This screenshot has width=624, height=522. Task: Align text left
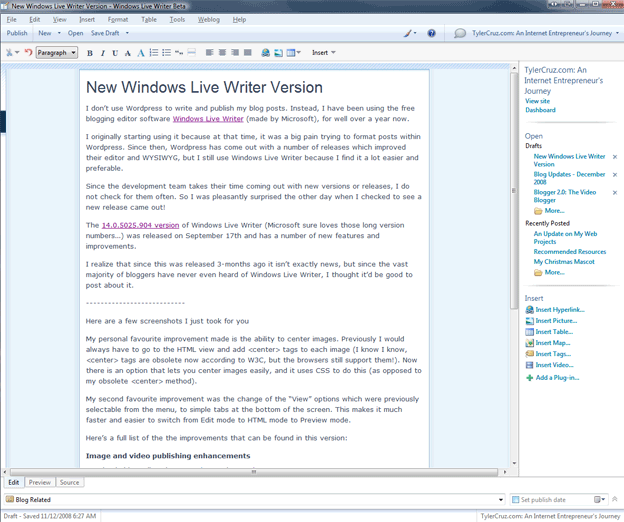tap(209, 53)
